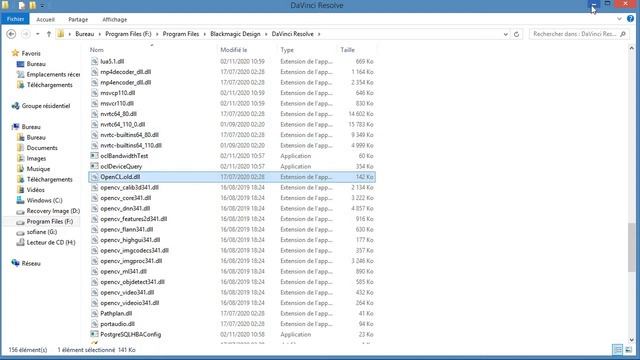Viewport: 640px width, 360px height.
Task: Select the PostgreSQLHBAConfig application icon
Action: (x=94, y=335)
